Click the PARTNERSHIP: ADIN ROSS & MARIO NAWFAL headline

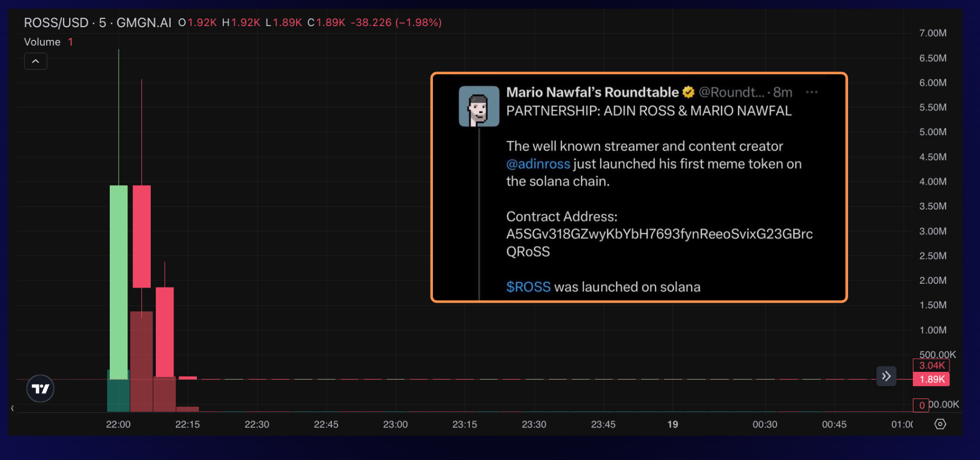pos(649,111)
